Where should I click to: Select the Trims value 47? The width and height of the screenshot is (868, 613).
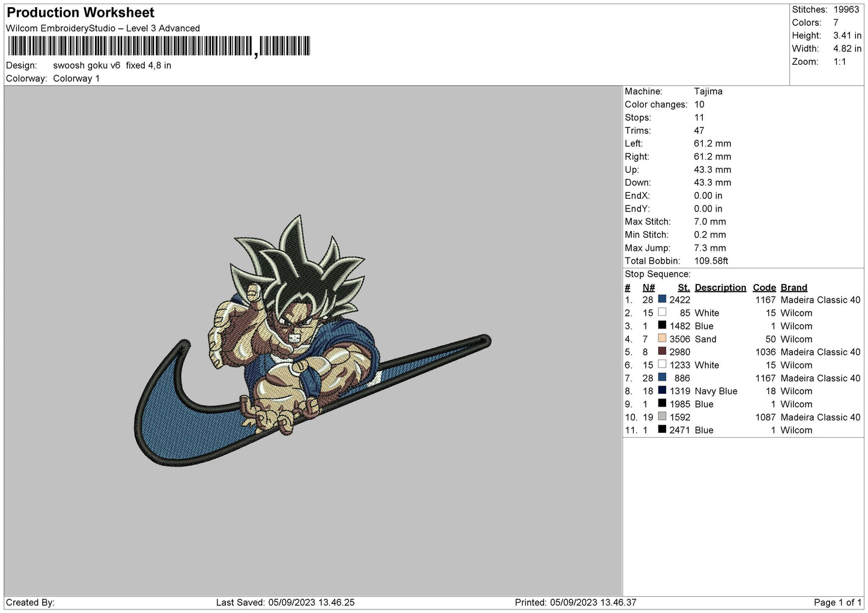tap(699, 131)
